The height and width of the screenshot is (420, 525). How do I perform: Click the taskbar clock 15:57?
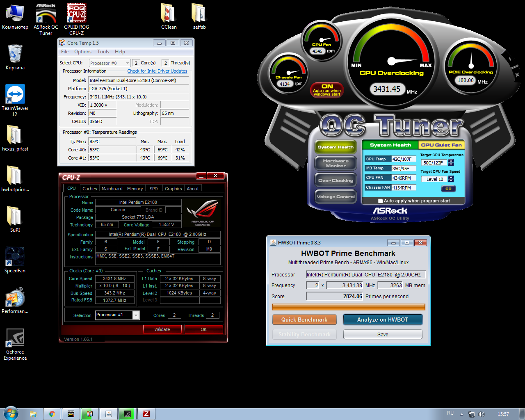[x=503, y=414]
